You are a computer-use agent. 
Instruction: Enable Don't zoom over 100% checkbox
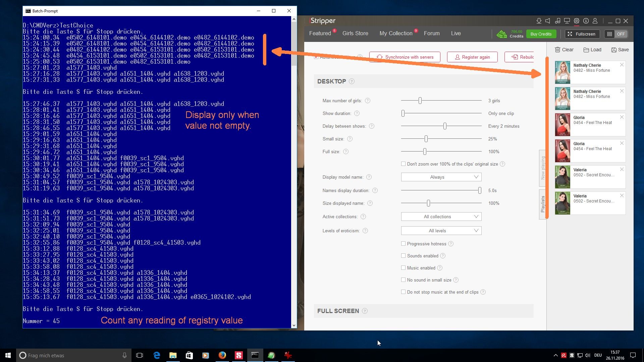[403, 164]
